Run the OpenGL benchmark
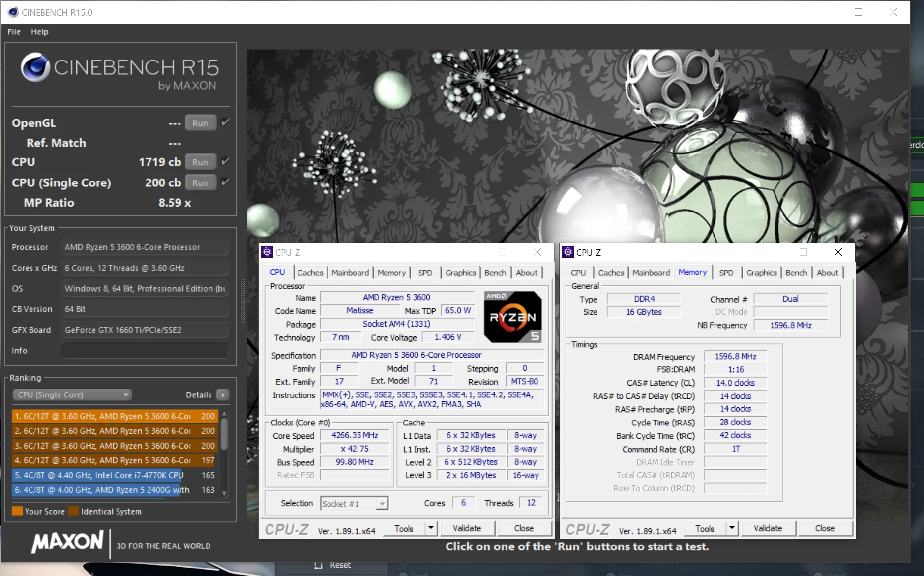Viewport: 924px width, 576px height. [x=201, y=123]
